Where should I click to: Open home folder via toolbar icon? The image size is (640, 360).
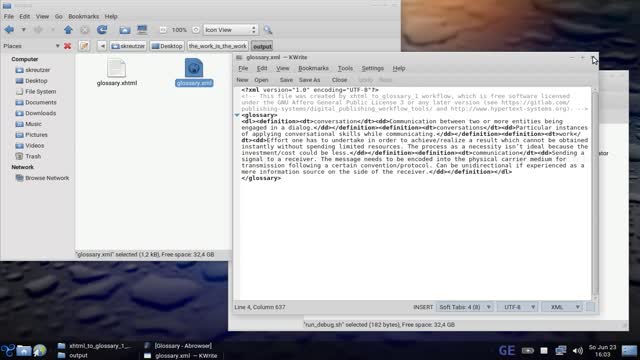point(125,30)
